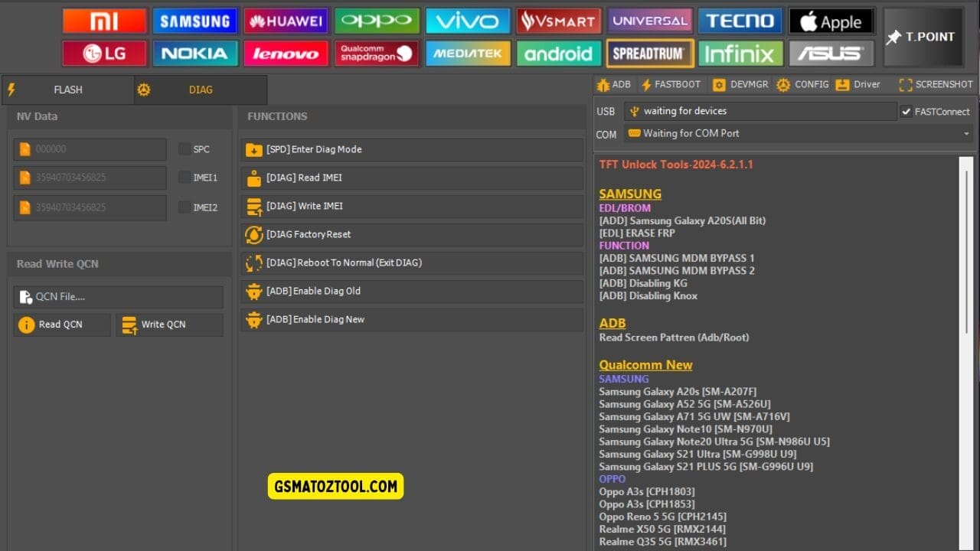Switch to the FLASH tab
980x551 pixels.
point(67,90)
